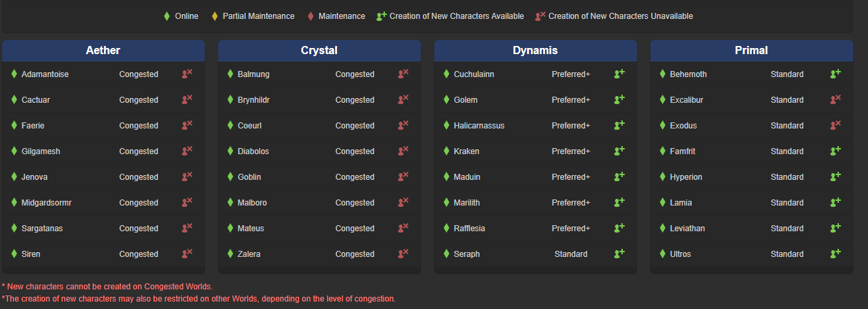Image resolution: width=868 pixels, height=309 pixels.
Task: Select the Dynamis data center header
Action: click(x=535, y=51)
